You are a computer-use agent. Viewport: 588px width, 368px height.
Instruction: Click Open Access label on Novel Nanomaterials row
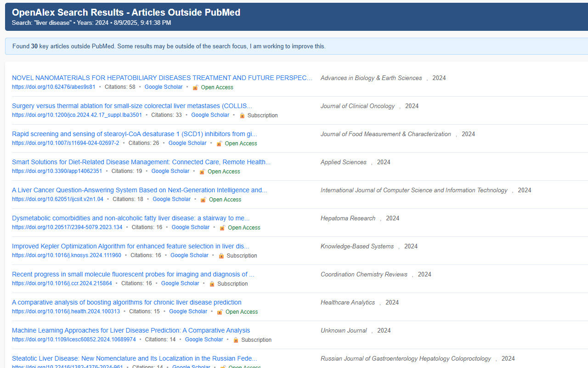click(217, 87)
